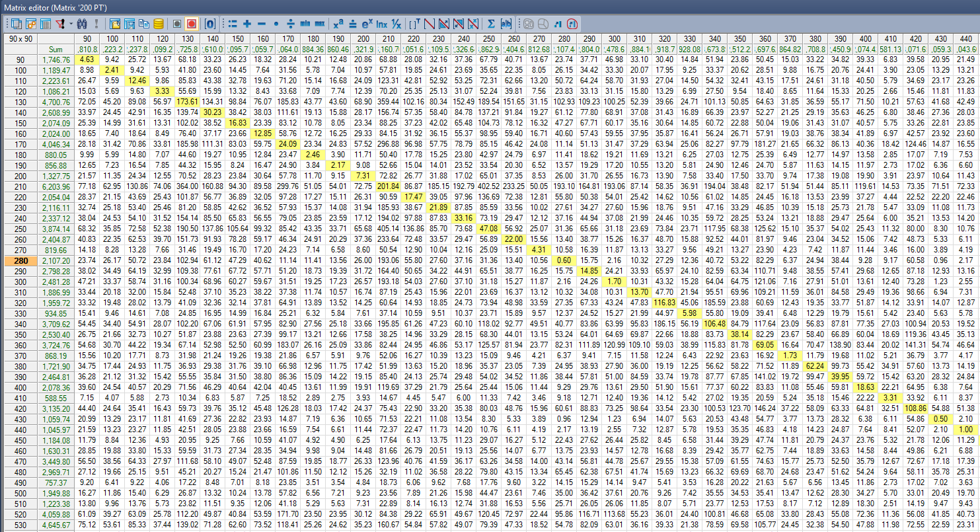Screen dimensions: 980x532
Task: Click the plain red diagonal icon
Action: tap(430, 24)
